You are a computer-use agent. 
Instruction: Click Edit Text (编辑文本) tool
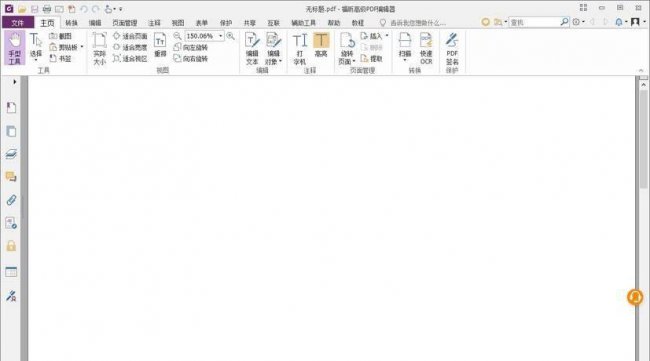[252, 49]
